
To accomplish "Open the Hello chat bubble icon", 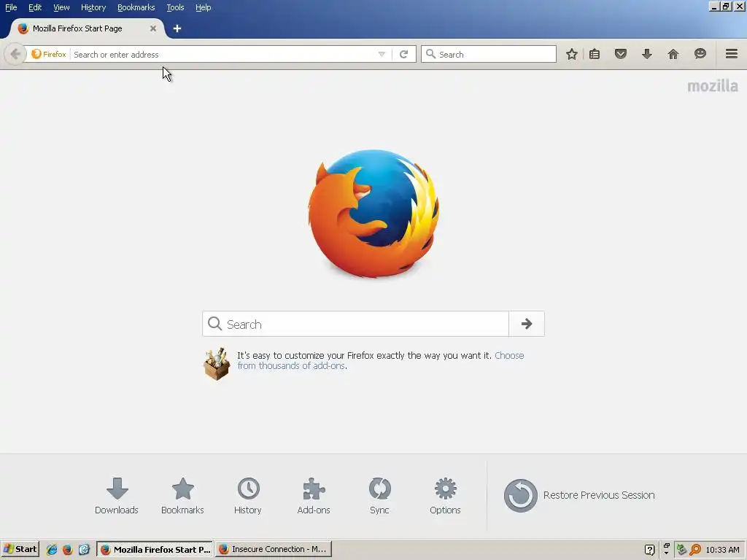I will tap(700, 54).
